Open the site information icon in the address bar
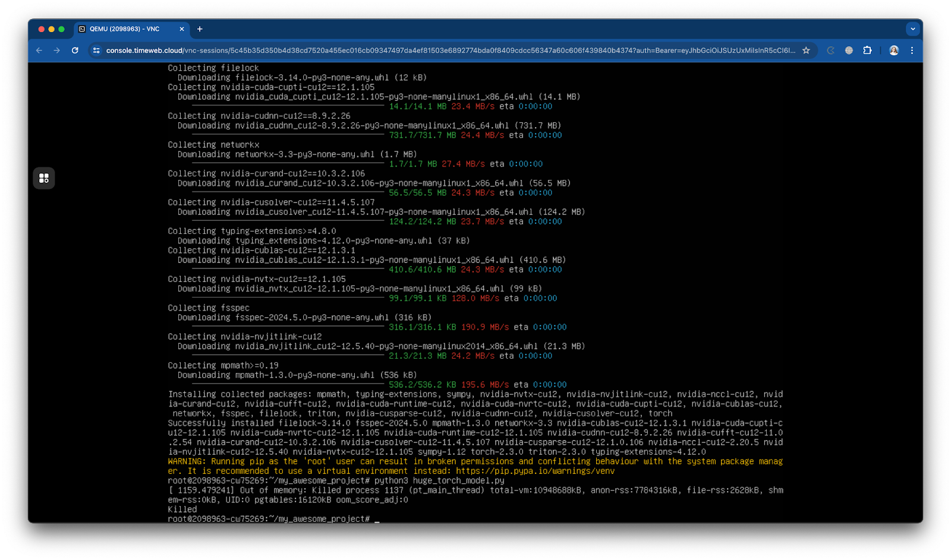Image resolution: width=951 pixels, height=560 pixels. point(96,50)
